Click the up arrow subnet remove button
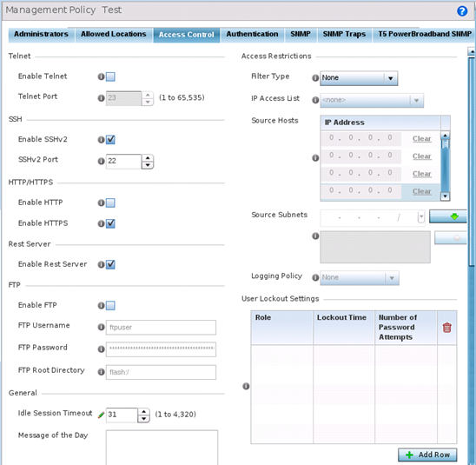The width and height of the screenshot is (476, 465). click(x=451, y=238)
